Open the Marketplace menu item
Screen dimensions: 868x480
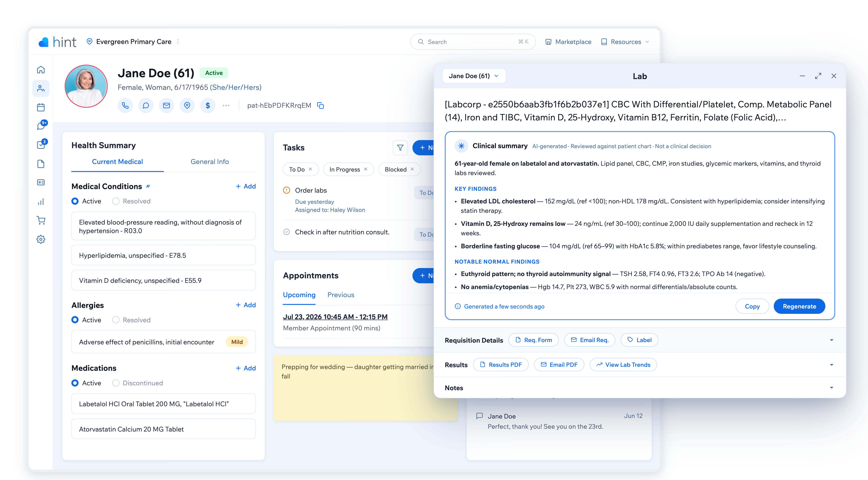(x=568, y=42)
